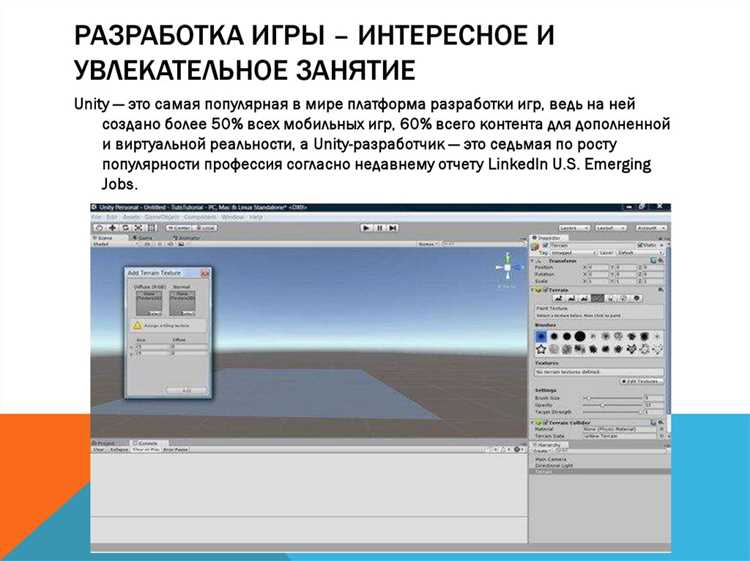Select the Rect transform tool

click(x=151, y=228)
